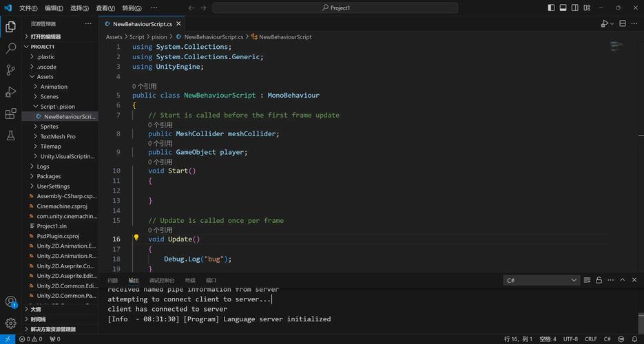Screen dimensions: 644x344
Task: Collapse the Script\pision folder
Action: pos(57,107)
